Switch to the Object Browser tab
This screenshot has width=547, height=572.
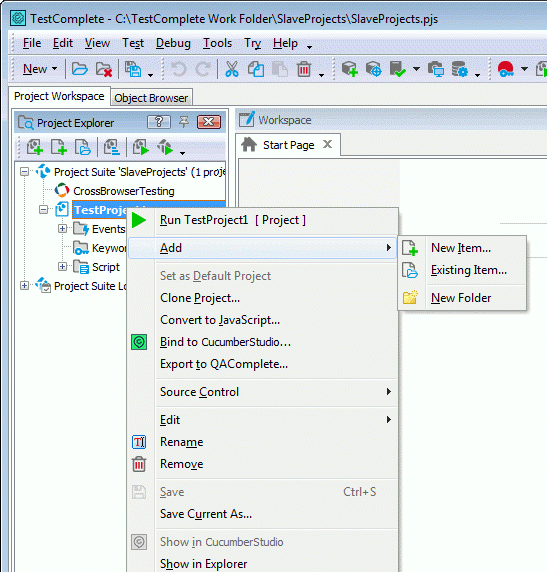point(151,98)
